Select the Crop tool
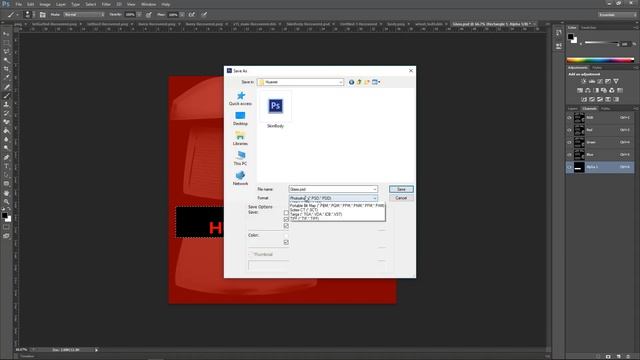The height and width of the screenshot is (360, 640). pos(6,69)
